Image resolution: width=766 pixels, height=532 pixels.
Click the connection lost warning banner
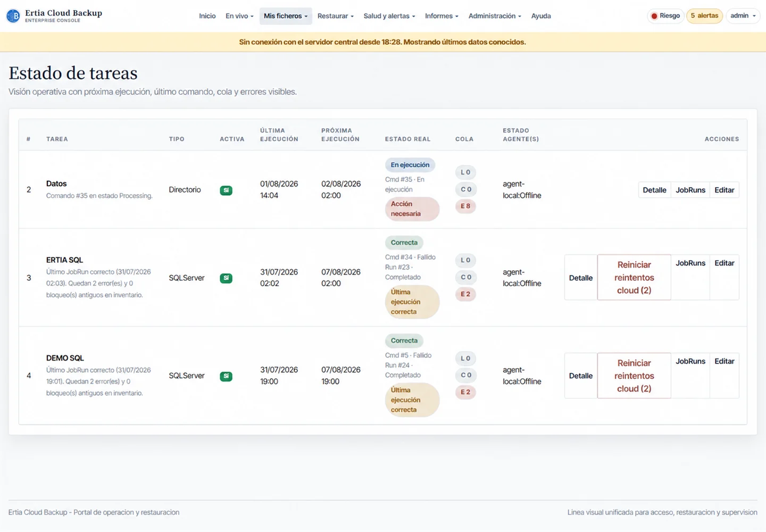click(383, 42)
